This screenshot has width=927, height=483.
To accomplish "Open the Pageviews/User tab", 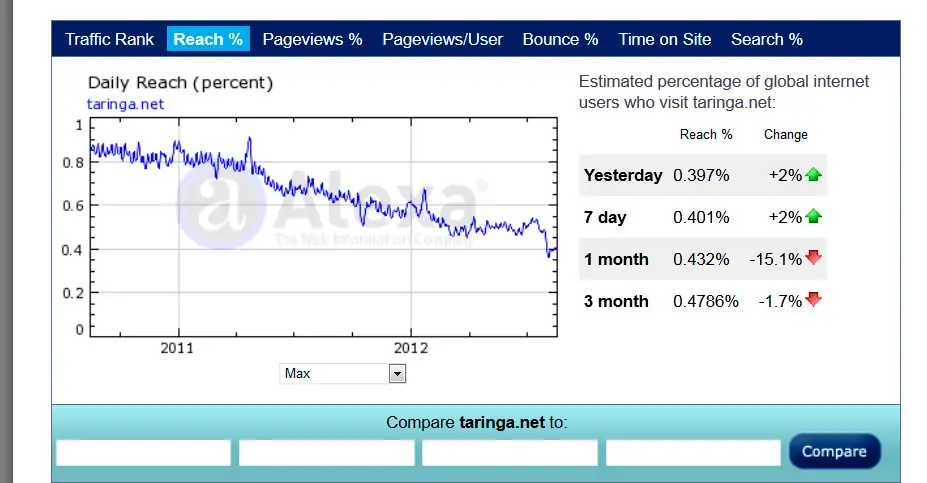I will coord(442,39).
